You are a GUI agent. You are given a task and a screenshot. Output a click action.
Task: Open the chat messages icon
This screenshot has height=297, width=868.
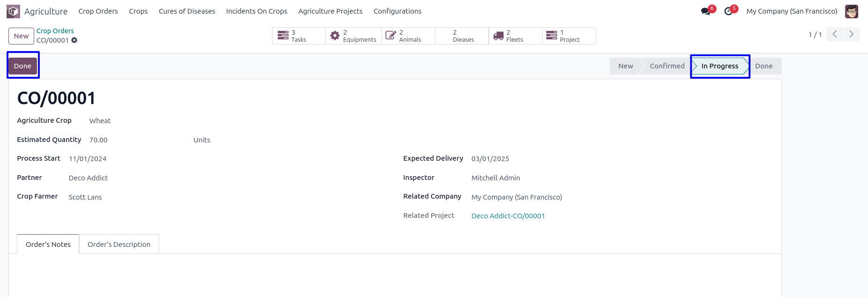(706, 11)
